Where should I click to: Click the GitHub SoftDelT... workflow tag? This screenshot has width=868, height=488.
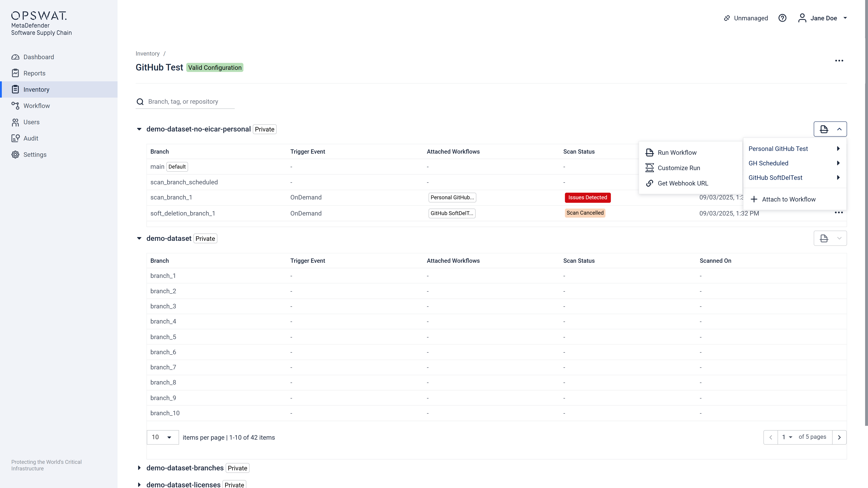452,213
